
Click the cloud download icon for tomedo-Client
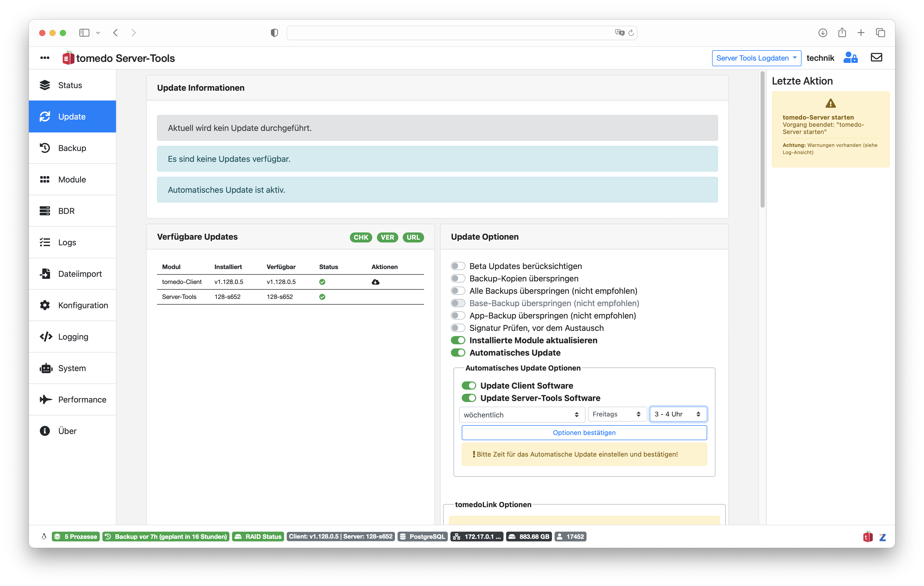376,282
